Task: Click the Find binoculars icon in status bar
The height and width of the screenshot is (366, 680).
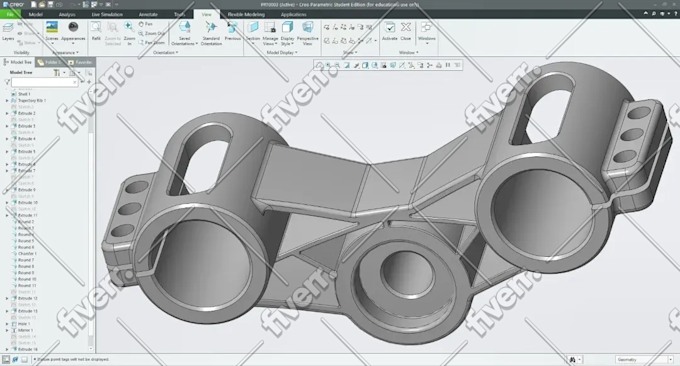Action: (x=572, y=359)
